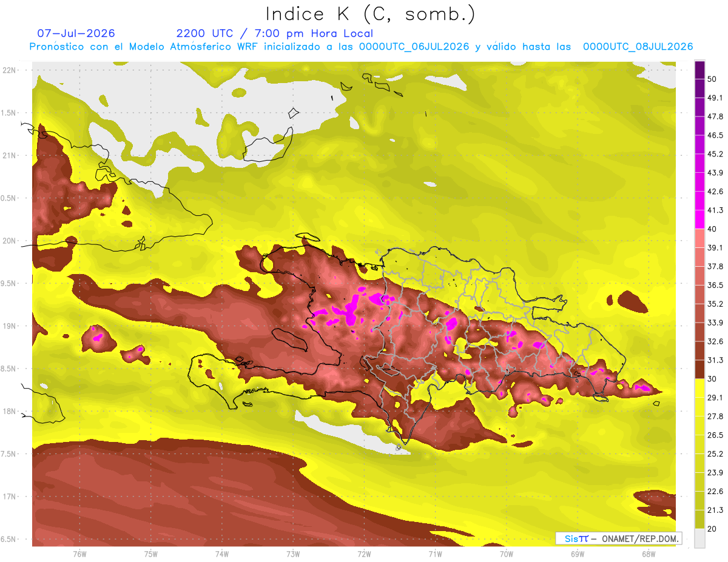Image resolution: width=728 pixels, height=562 pixels.
Task: Click the "19N" latitude label
Action: pyautogui.click(x=9, y=326)
